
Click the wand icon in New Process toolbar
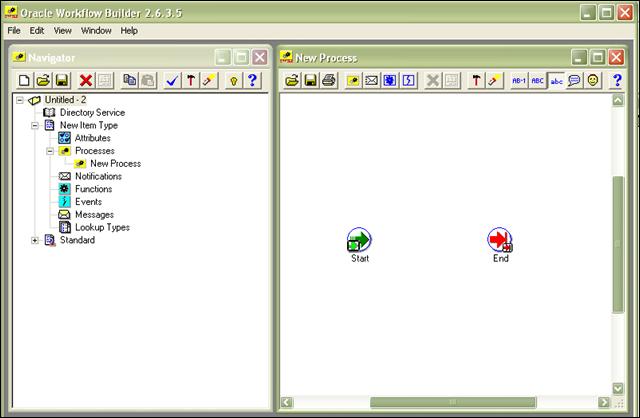tap(494, 80)
